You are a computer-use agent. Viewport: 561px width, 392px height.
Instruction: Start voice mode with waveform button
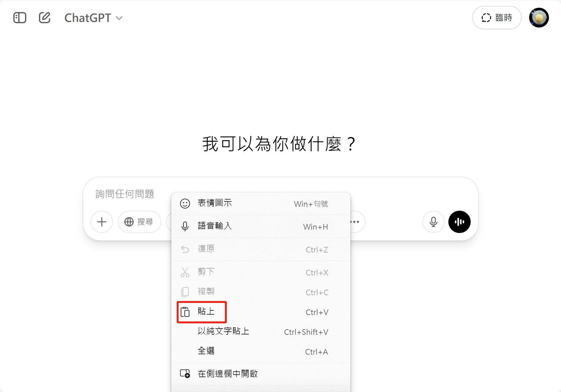[x=460, y=222]
